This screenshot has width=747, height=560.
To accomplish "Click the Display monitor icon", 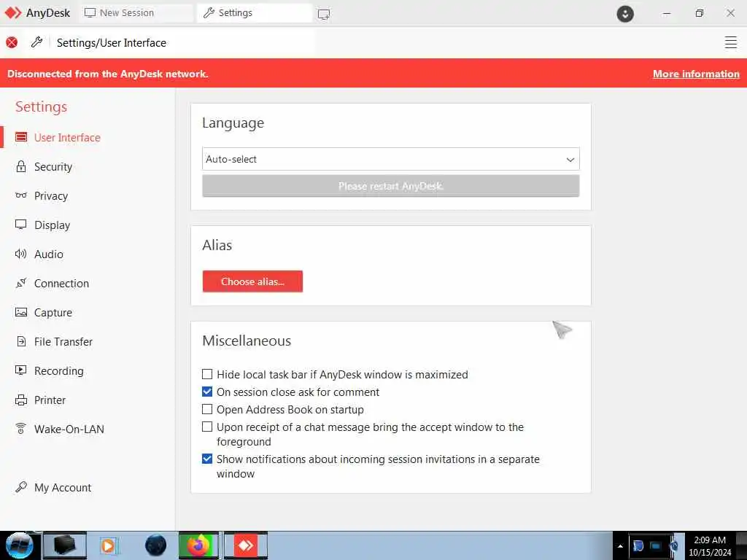I will pos(21,225).
